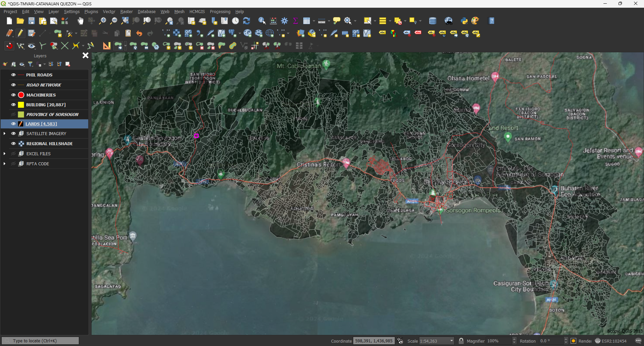Viewport: 644px width, 346px height.
Task: Open the Python console
Action: pyautogui.click(x=464, y=21)
